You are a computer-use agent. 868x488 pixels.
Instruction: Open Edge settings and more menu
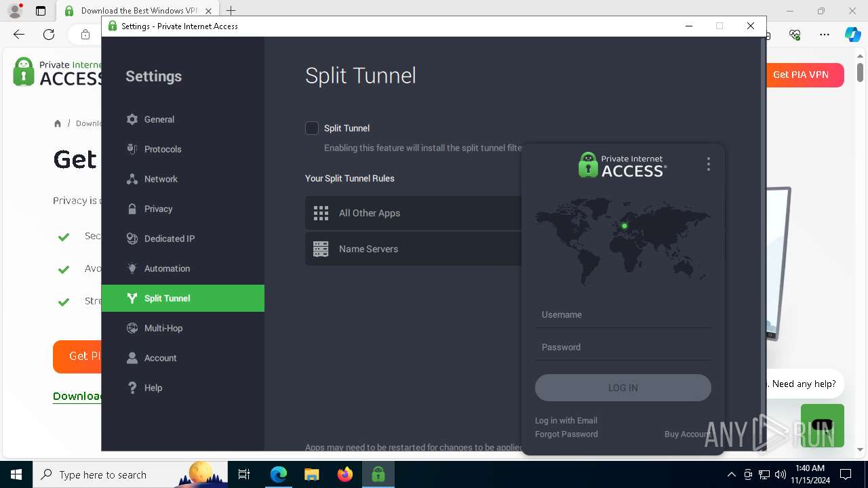[x=824, y=35]
